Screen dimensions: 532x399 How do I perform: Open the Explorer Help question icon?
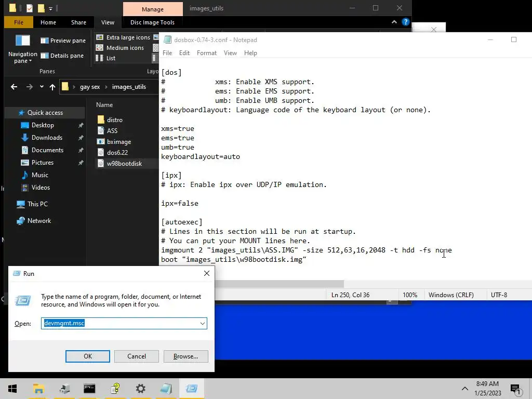pos(405,22)
